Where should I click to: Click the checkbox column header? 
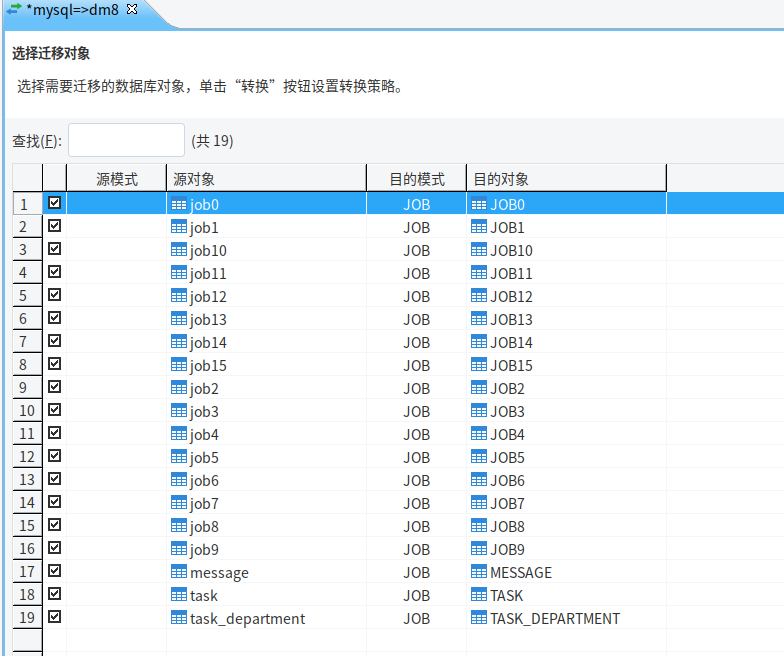pyautogui.click(x=54, y=178)
